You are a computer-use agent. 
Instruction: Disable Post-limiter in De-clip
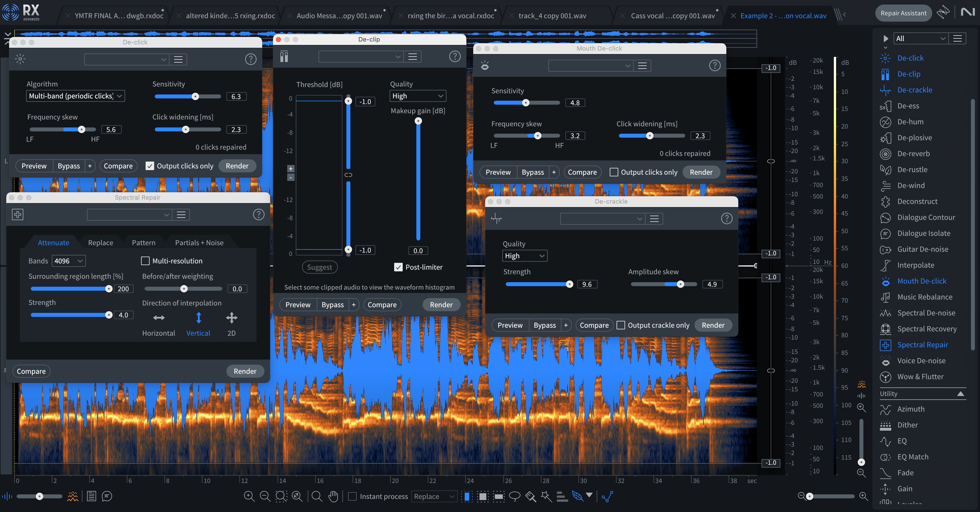coord(398,267)
